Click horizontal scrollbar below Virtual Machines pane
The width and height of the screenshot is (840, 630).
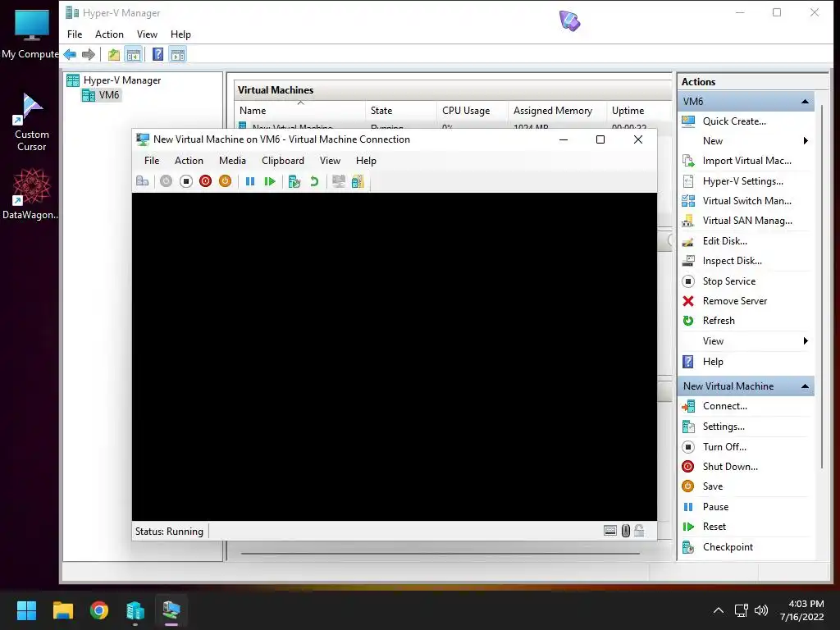[x=441, y=553]
